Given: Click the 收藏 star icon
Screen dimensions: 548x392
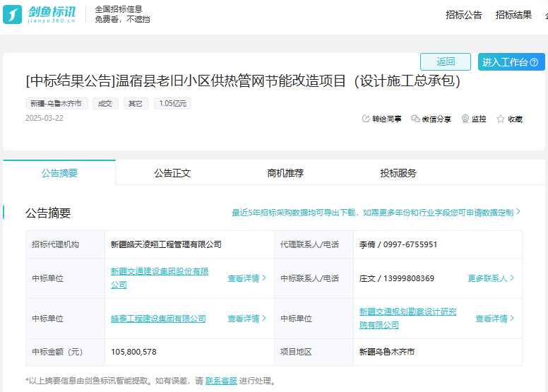Looking at the screenshot, I should point(501,119).
